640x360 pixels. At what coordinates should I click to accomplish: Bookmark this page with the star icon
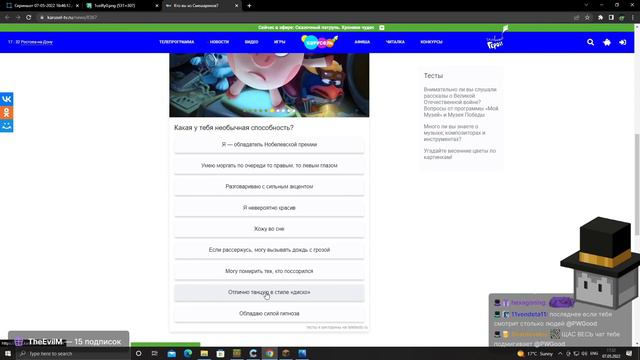point(587,18)
